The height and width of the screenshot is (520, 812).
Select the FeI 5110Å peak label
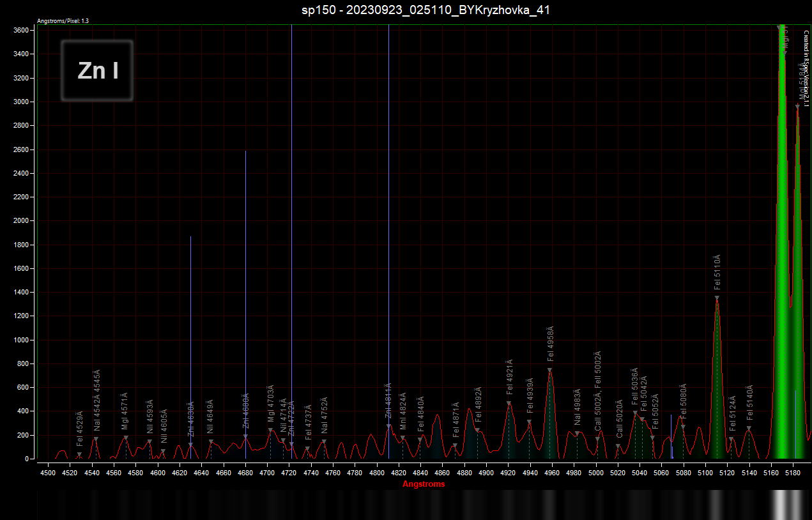coord(717,273)
